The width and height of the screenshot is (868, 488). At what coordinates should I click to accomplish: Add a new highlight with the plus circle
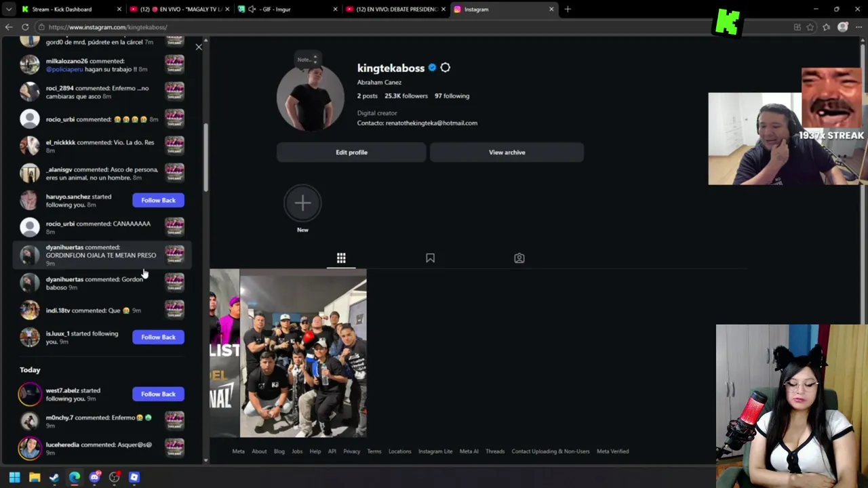coord(302,203)
